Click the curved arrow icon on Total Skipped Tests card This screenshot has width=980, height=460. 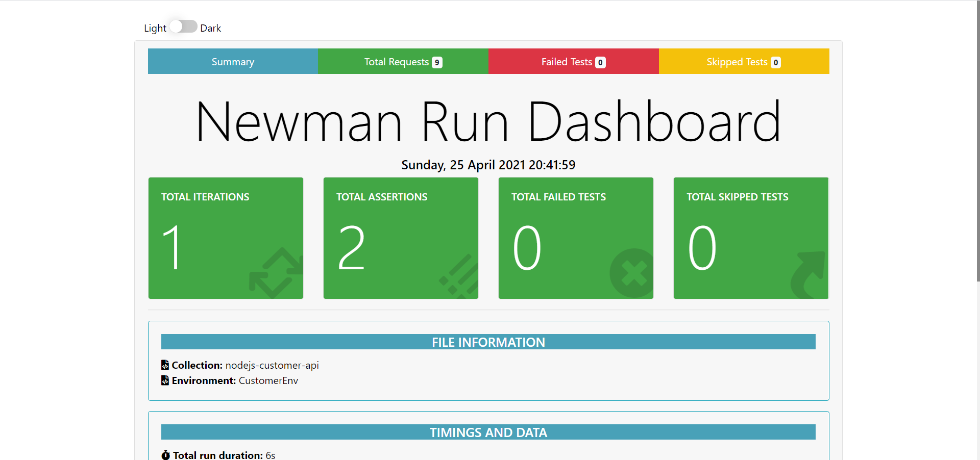tap(807, 275)
